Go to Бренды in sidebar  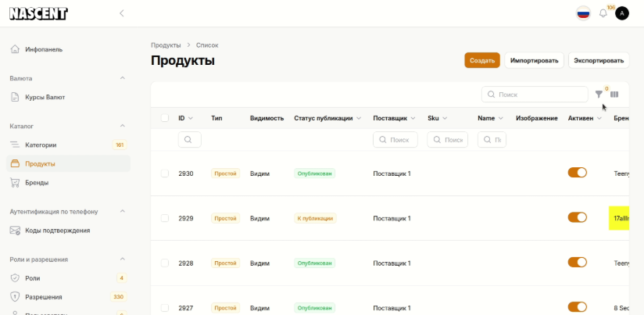tap(37, 182)
